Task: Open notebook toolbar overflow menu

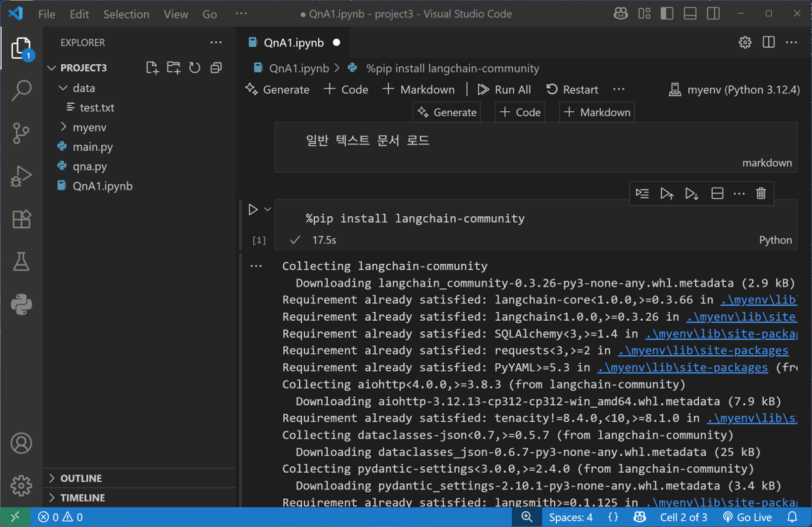Action: tap(619, 89)
